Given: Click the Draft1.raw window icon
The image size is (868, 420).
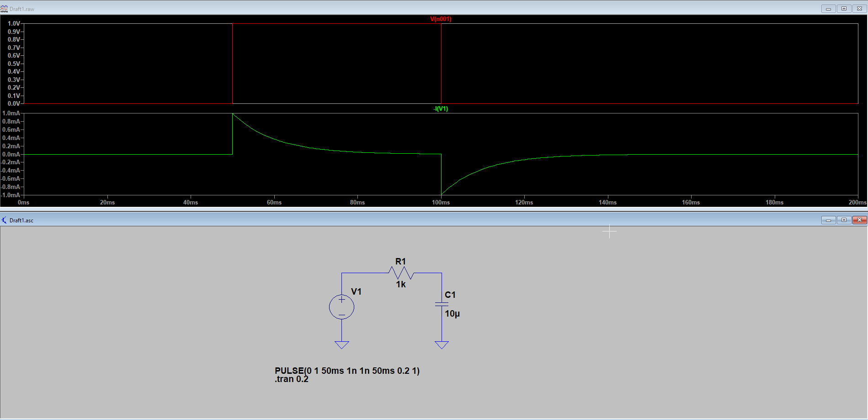Looking at the screenshot, I should pyautogui.click(x=4, y=9).
